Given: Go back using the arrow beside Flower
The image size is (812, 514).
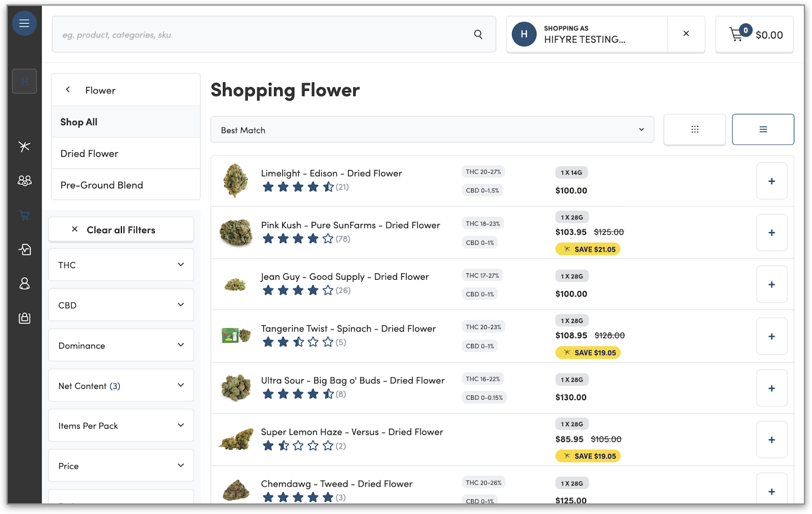Looking at the screenshot, I should click(x=68, y=90).
